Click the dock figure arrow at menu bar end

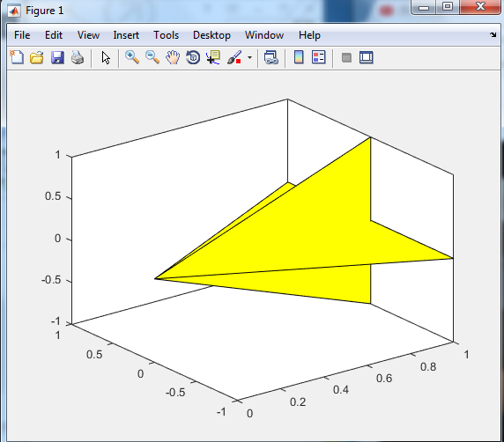point(493,34)
